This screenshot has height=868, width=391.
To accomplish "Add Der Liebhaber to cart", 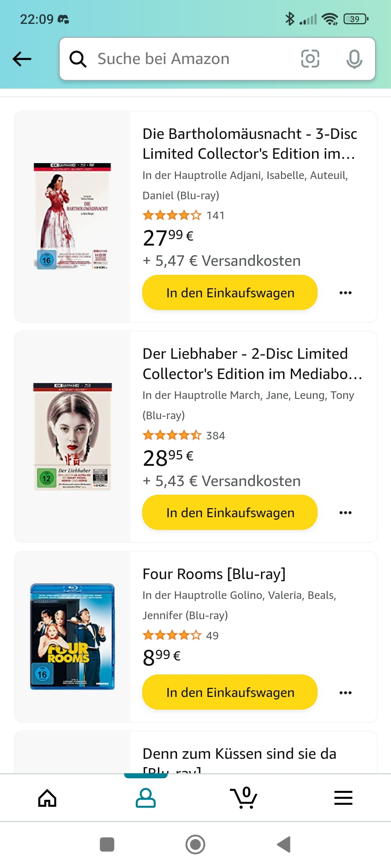I will click(230, 512).
